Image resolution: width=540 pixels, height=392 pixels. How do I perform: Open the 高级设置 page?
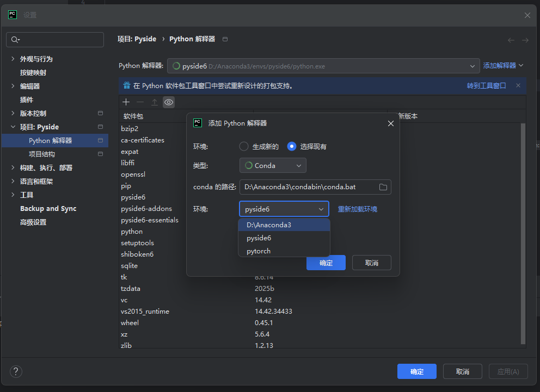pyautogui.click(x=33, y=222)
